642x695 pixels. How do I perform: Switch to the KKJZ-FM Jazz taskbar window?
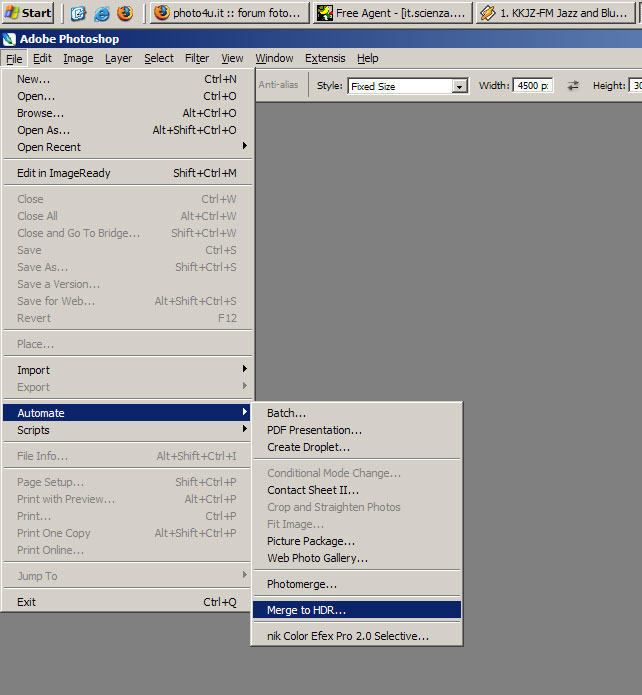click(555, 13)
